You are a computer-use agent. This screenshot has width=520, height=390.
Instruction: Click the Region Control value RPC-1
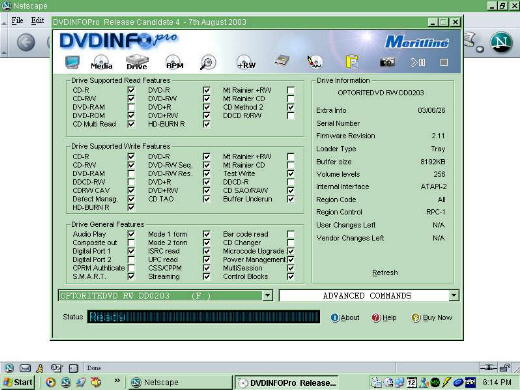click(436, 212)
